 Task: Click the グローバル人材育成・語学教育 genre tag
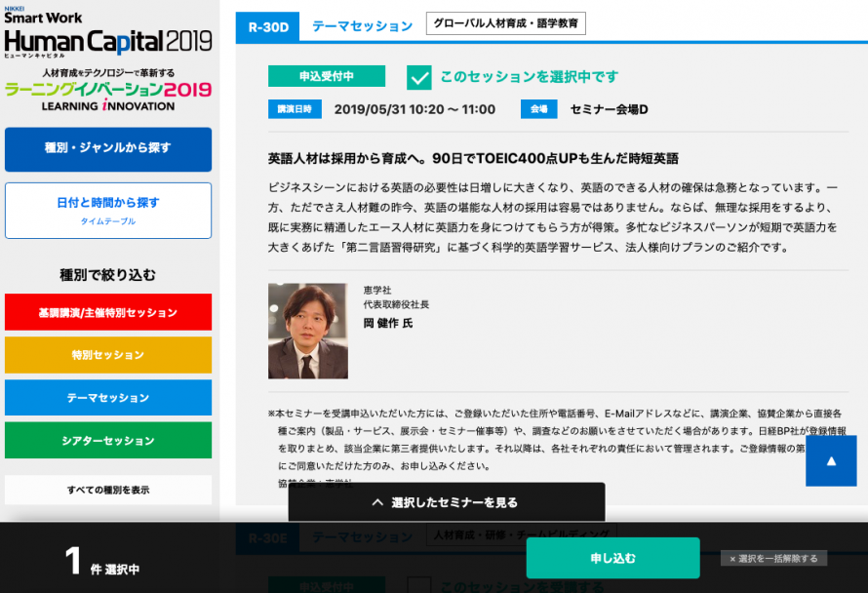click(505, 23)
